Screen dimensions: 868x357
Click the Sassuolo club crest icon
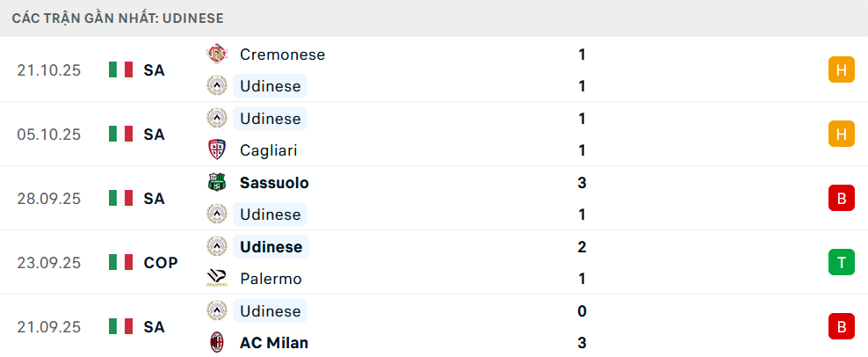coord(216,183)
